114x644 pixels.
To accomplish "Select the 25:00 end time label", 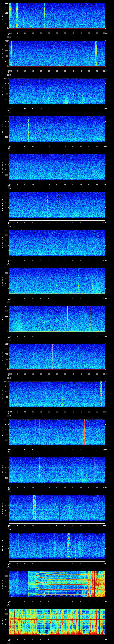I will click(x=105, y=223).
